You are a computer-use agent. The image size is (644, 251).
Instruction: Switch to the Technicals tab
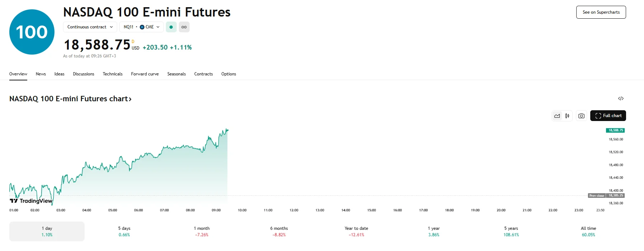click(x=113, y=74)
